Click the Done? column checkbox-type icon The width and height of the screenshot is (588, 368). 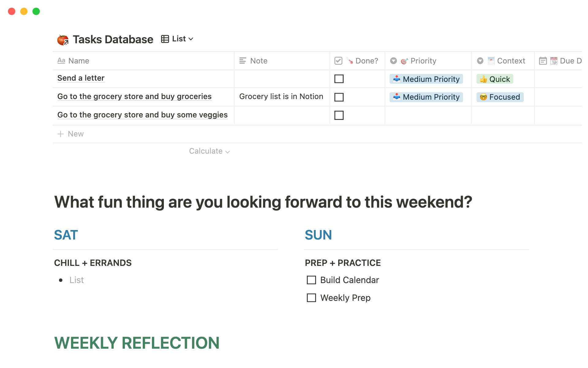(x=338, y=61)
